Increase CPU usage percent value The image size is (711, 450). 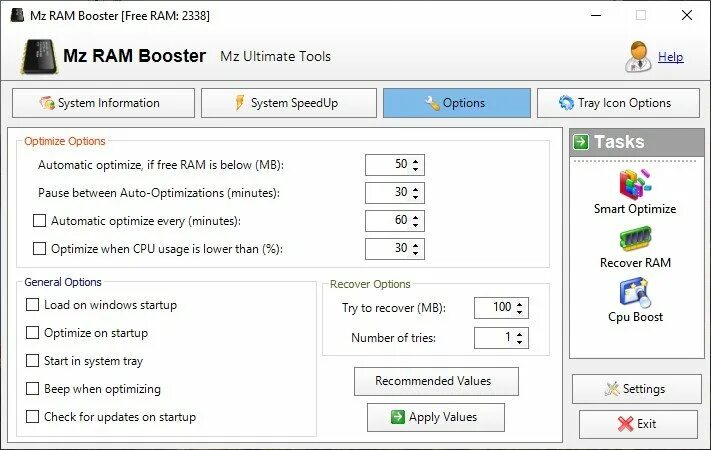click(x=416, y=244)
